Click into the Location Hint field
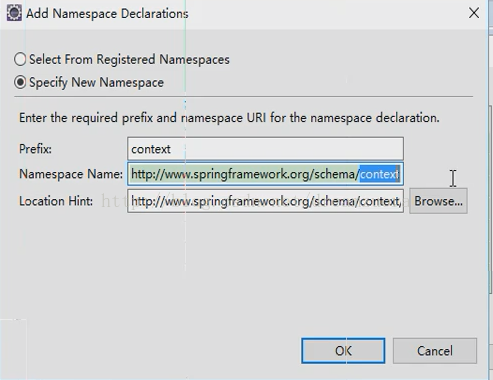Image resolution: width=493 pixels, height=380 pixels. click(265, 201)
